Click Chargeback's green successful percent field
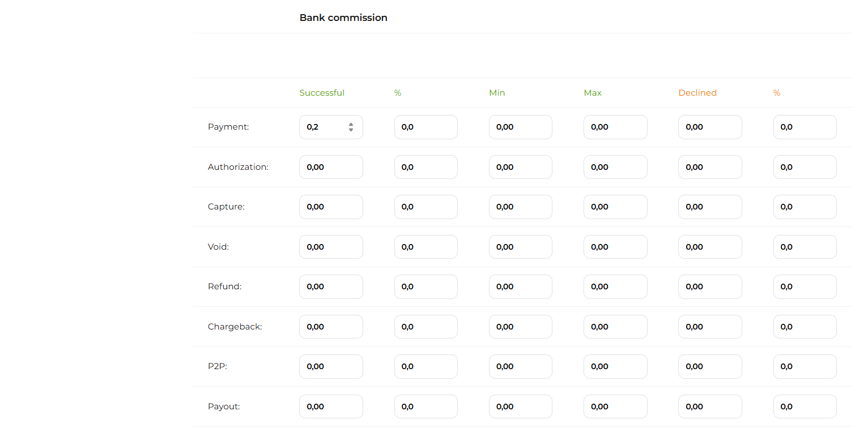The width and height of the screenshot is (868, 428). 426,327
